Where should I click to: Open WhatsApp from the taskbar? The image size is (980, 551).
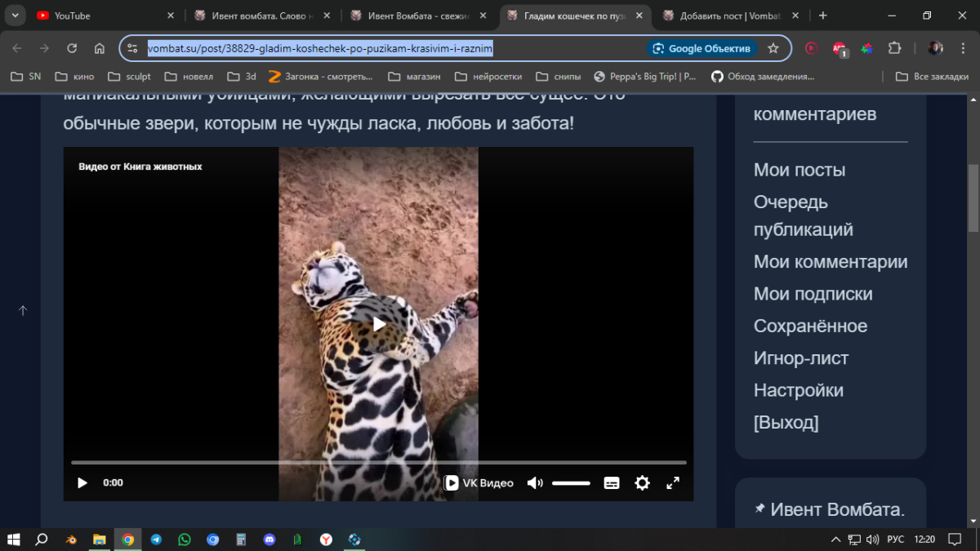click(185, 540)
